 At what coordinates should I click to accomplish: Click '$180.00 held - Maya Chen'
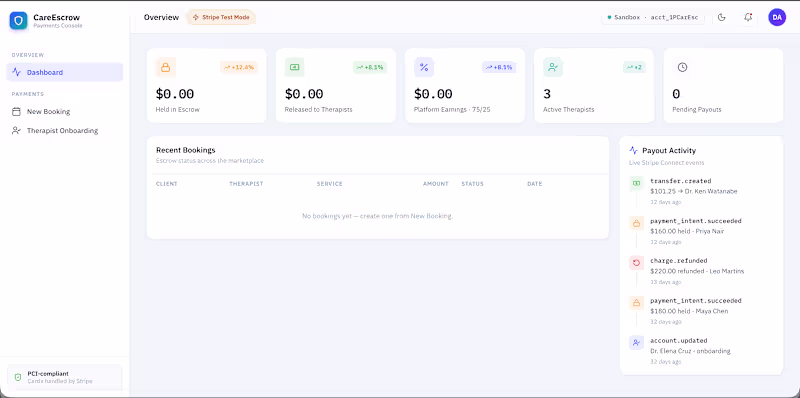(689, 311)
